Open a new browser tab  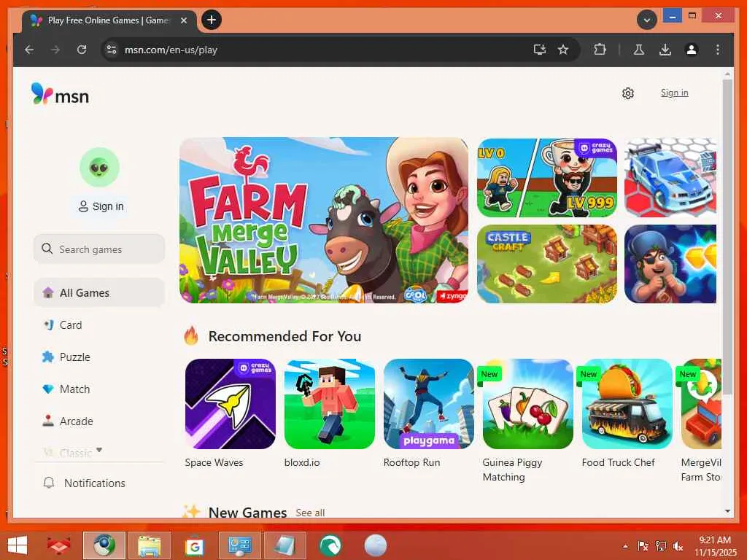point(212,20)
